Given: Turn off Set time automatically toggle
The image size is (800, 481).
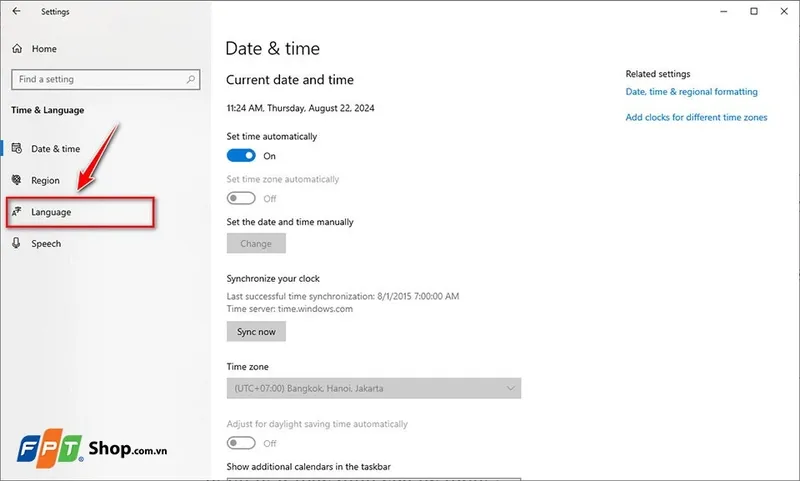Looking at the screenshot, I should pos(241,156).
